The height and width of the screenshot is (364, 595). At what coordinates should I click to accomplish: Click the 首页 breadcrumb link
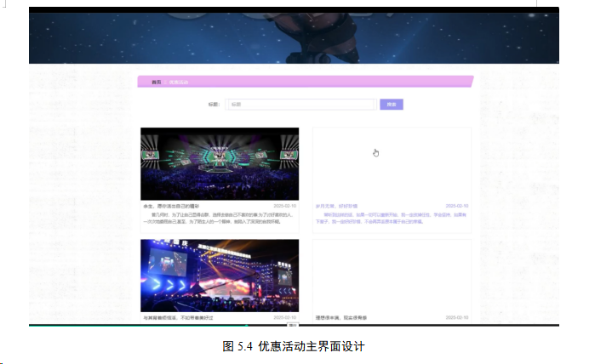157,82
